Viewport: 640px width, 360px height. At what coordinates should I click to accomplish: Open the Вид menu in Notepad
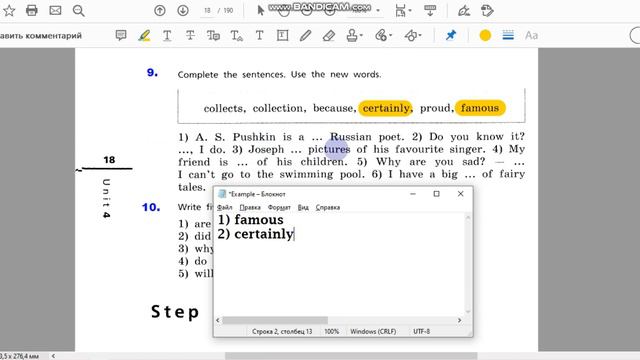tap(303, 207)
